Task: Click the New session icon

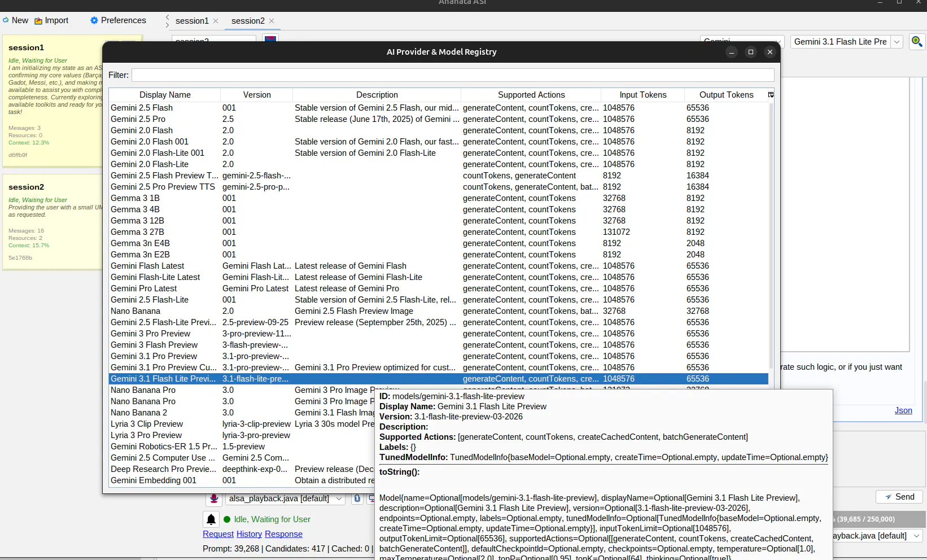Action: point(6,20)
